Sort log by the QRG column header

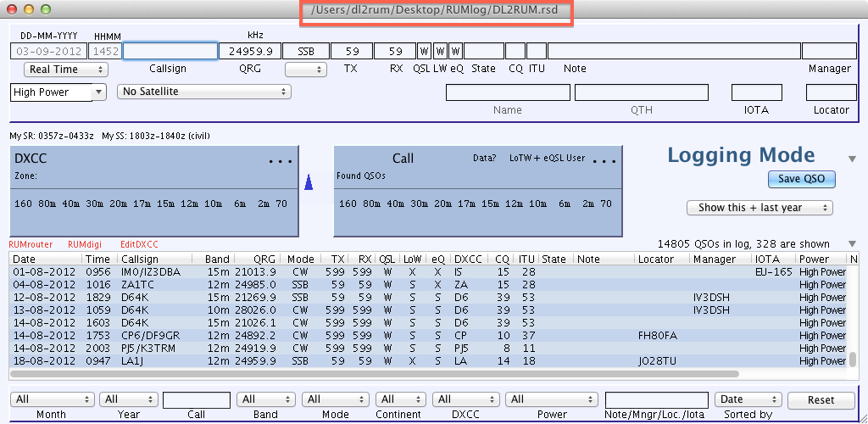click(x=257, y=259)
